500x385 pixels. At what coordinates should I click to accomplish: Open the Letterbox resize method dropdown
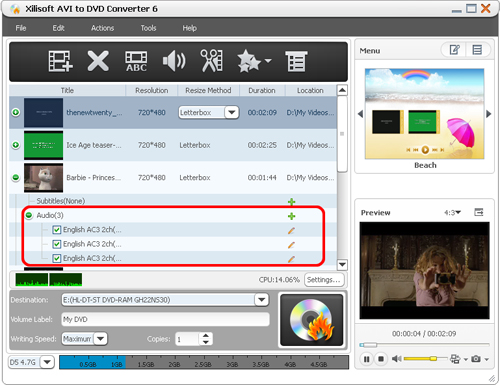(232, 112)
